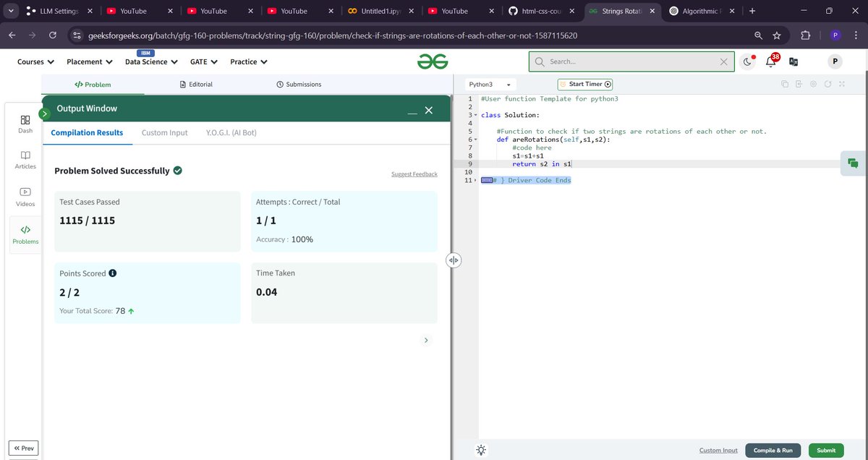The image size is (868, 460).
Task: Open editor settings gear icon
Action: [814, 85]
